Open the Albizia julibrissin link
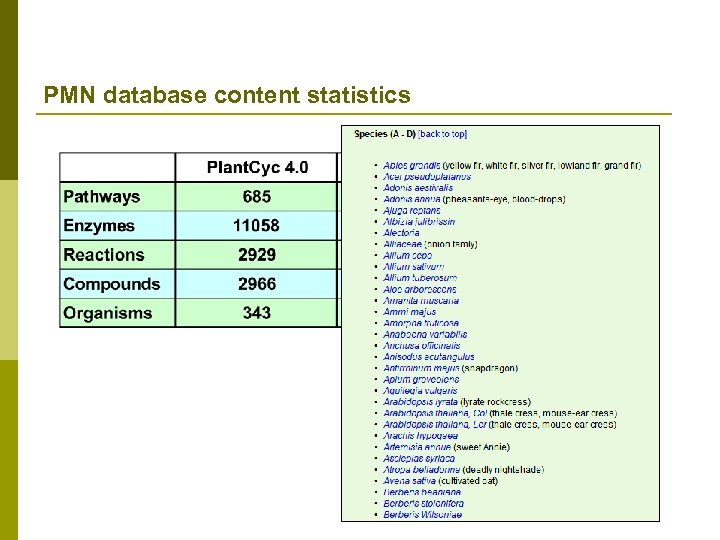The image size is (720, 540). click(x=419, y=222)
